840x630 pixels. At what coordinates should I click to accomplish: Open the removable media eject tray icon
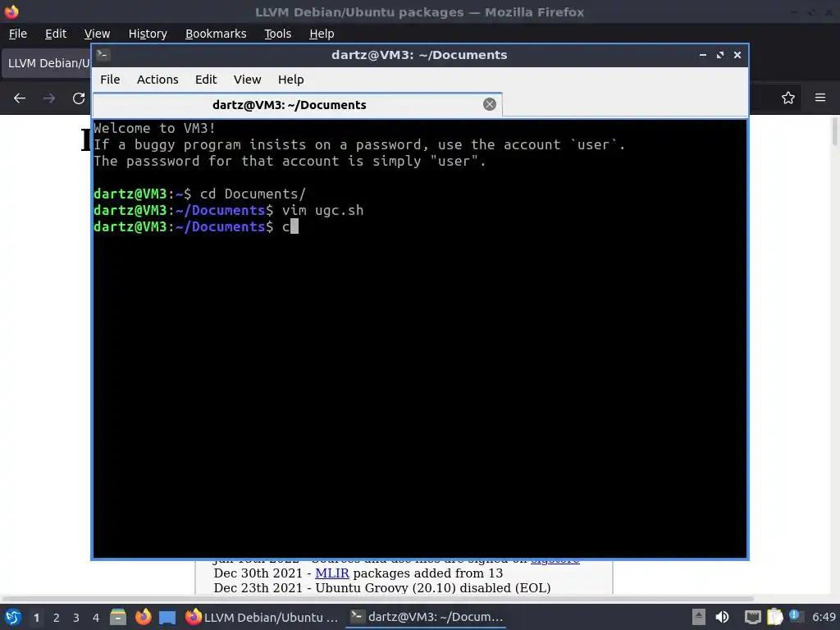point(699,617)
